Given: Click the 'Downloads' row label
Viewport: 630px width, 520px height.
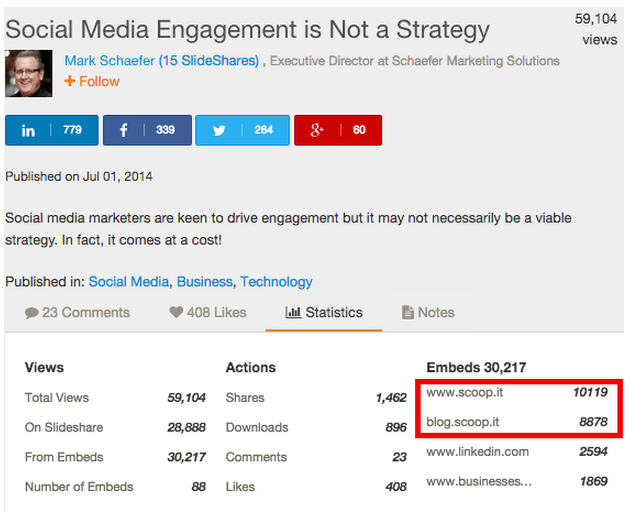Looking at the screenshot, I should (x=257, y=427).
